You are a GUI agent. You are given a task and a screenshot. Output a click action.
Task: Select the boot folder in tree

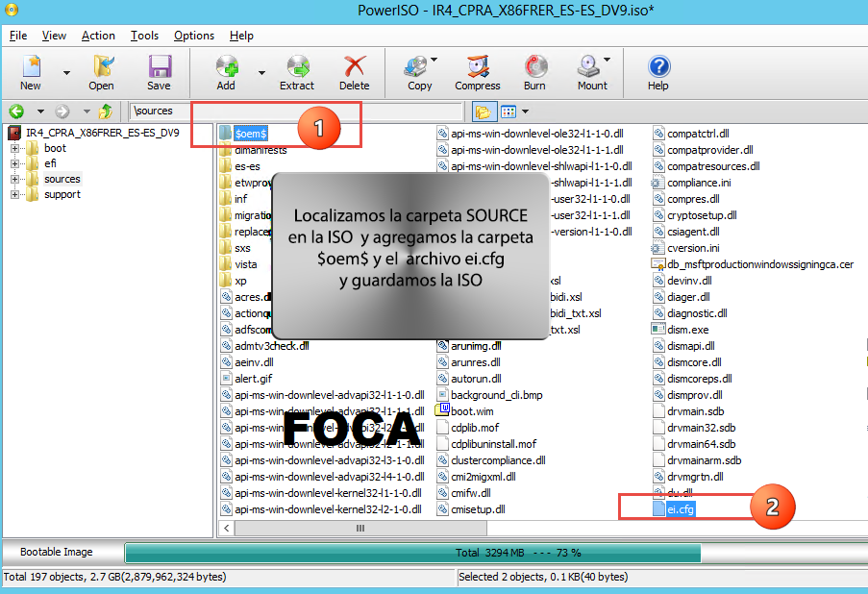(55, 148)
